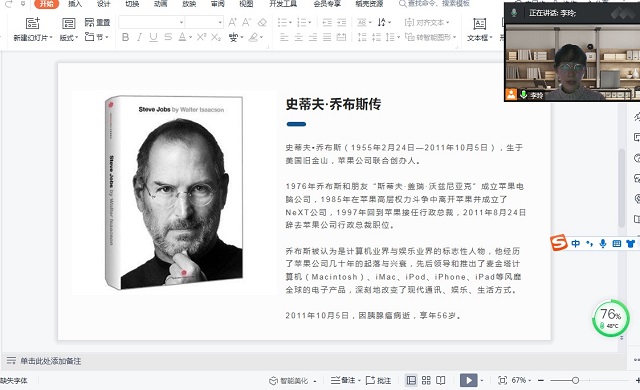Click the Increase font size icon
This screenshot has width=640, height=390.
point(232,22)
